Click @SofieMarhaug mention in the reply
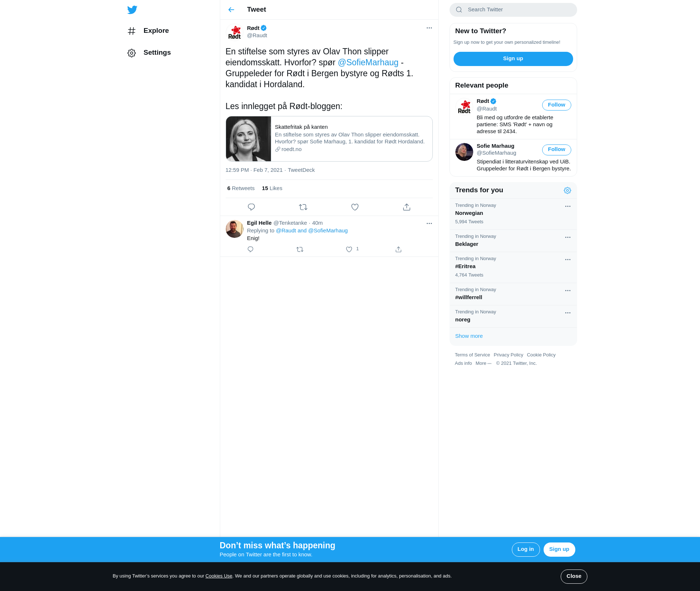The image size is (700, 591). pyautogui.click(x=328, y=231)
